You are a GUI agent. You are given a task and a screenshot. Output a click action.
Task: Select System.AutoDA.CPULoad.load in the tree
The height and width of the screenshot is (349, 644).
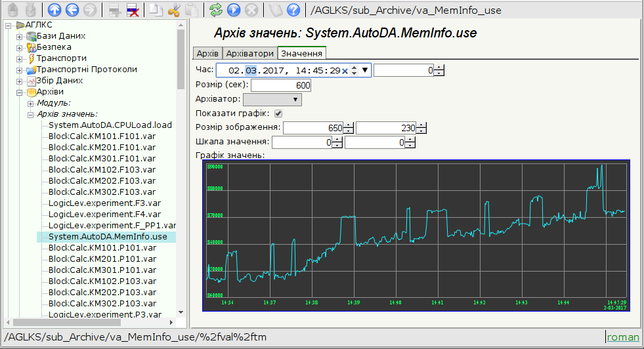110,125
